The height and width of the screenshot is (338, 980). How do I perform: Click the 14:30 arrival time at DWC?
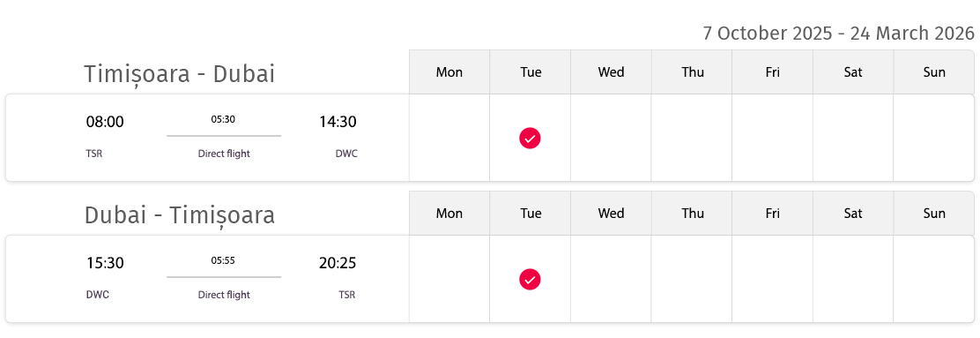[338, 122]
